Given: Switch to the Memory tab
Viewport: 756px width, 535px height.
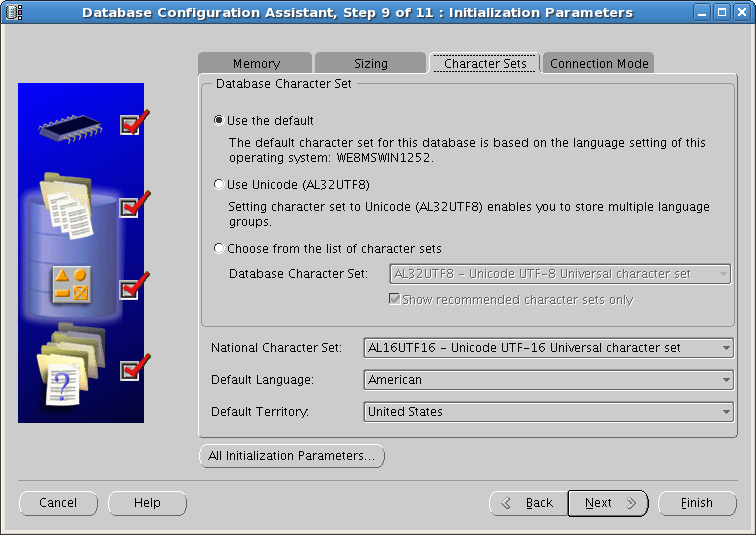Looking at the screenshot, I should click(x=256, y=63).
